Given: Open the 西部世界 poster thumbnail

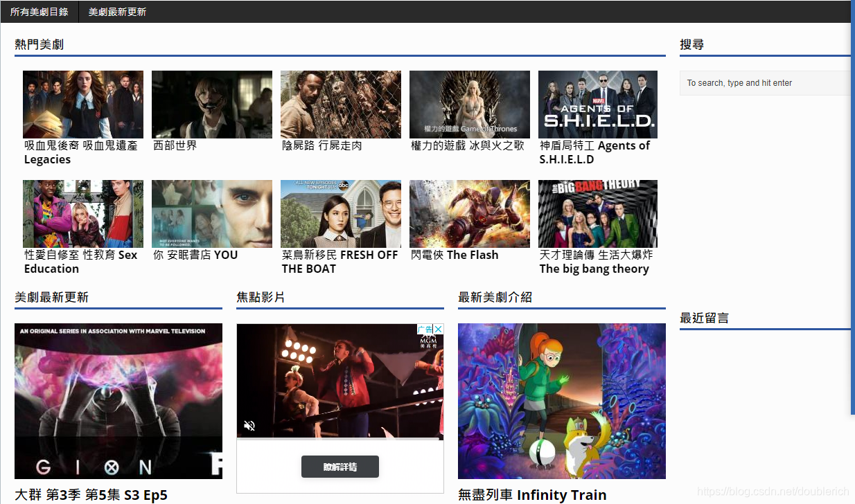Looking at the screenshot, I should [x=212, y=105].
